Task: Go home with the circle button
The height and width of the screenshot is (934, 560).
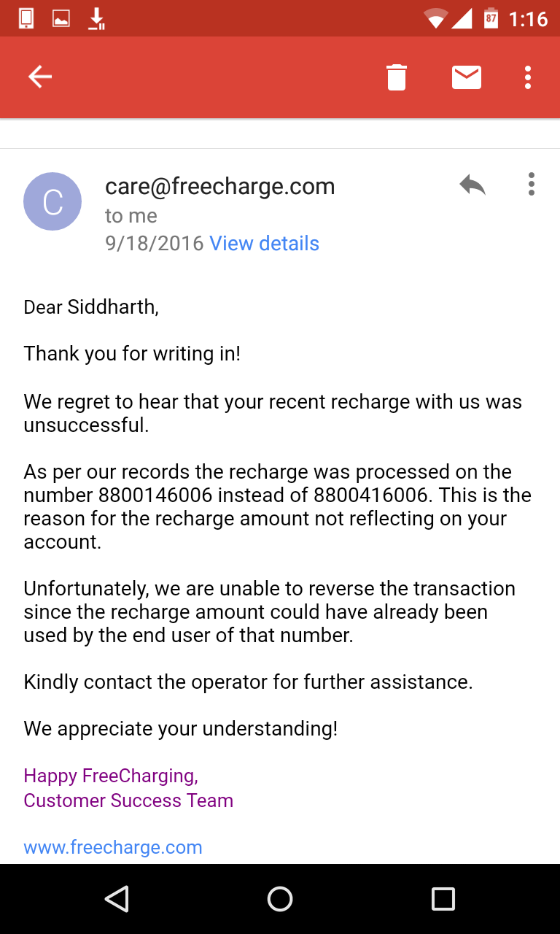Action: (x=280, y=899)
